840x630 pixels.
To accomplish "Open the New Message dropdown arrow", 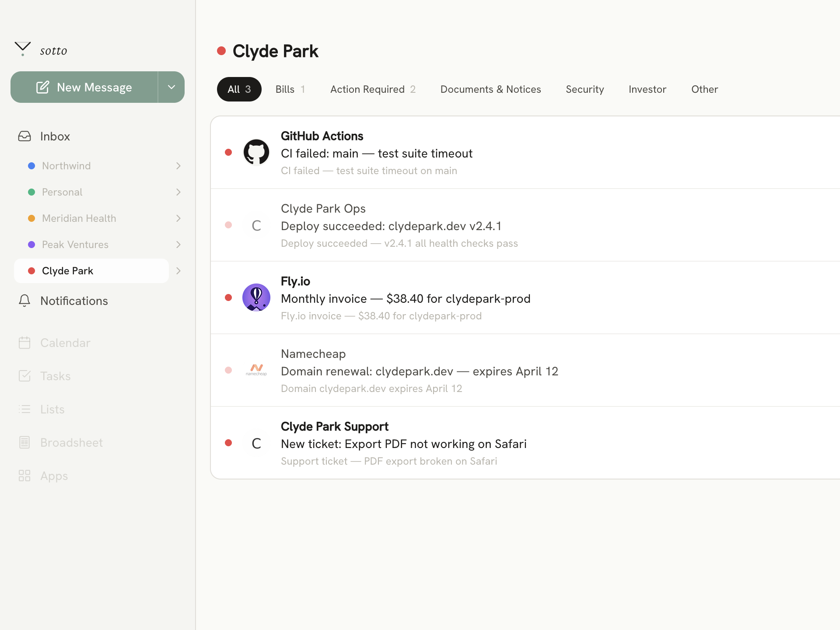I will pyautogui.click(x=171, y=87).
